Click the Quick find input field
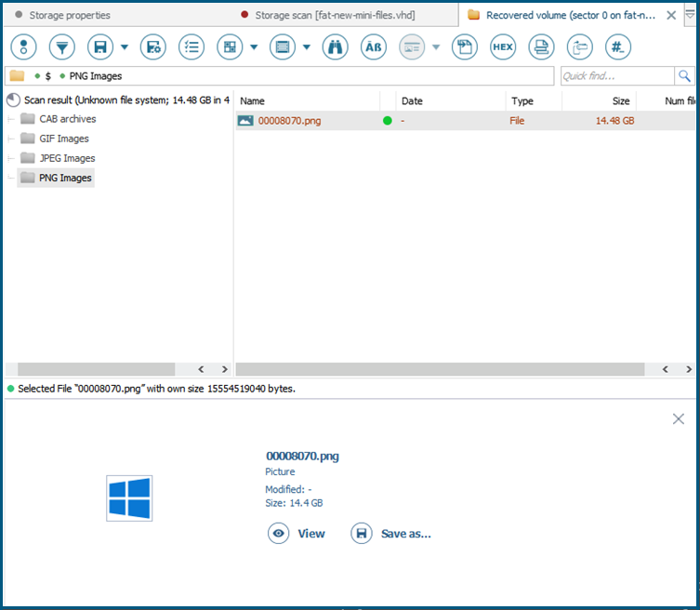700x610 pixels. [617, 76]
